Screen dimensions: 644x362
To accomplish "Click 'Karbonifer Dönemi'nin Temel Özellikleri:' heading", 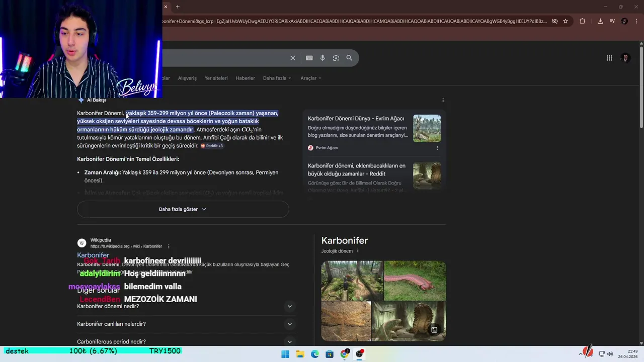I will [x=128, y=159].
